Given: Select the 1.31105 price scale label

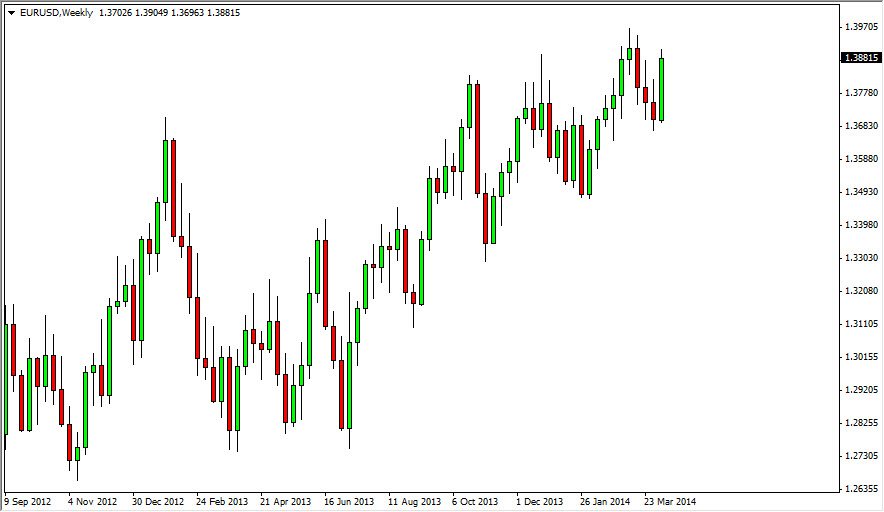Looking at the screenshot, I should point(860,324).
